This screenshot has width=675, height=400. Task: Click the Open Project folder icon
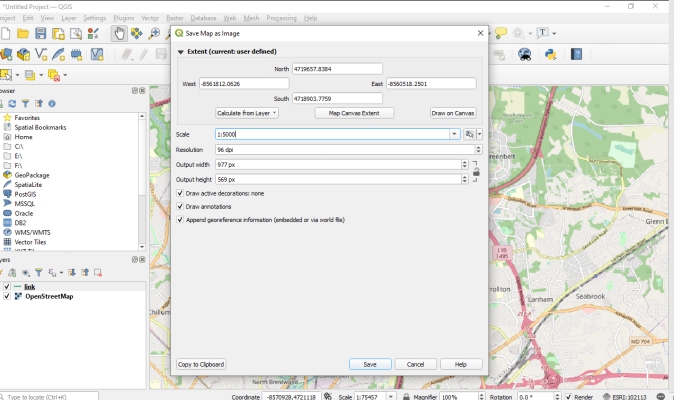pyautogui.click(x=23, y=34)
